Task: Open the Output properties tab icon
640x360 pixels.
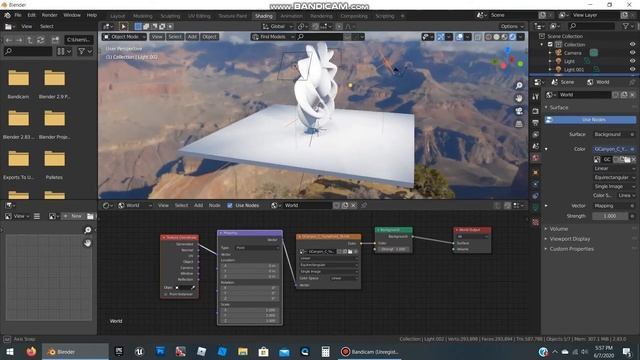Action: pyautogui.click(x=536, y=123)
